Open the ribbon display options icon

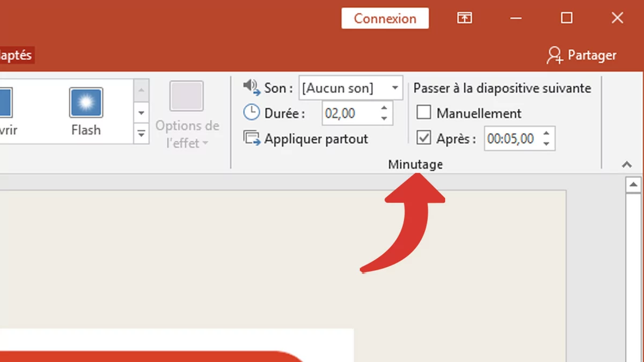[x=464, y=18]
